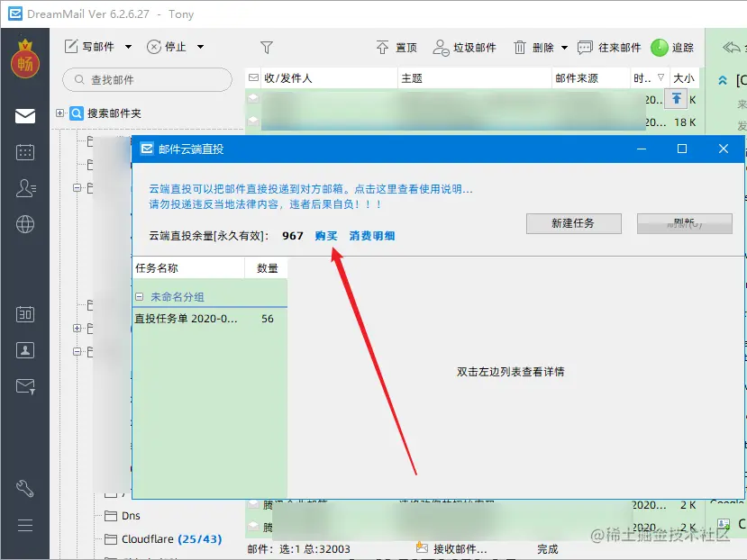747x560 pixels.
Task: Sort by 大小 size column header
Action: coord(684,78)
